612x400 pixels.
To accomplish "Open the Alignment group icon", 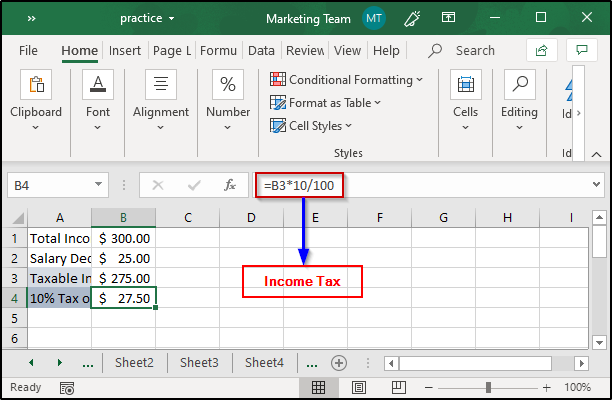I will click(161, 84).
